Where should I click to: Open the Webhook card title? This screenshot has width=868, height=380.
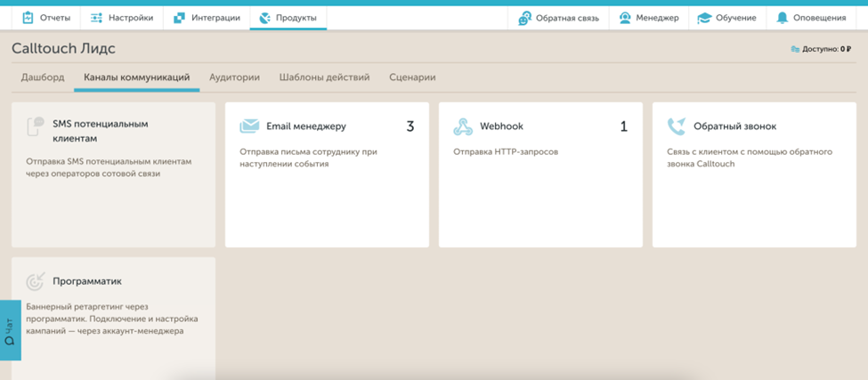click(501, 126)
